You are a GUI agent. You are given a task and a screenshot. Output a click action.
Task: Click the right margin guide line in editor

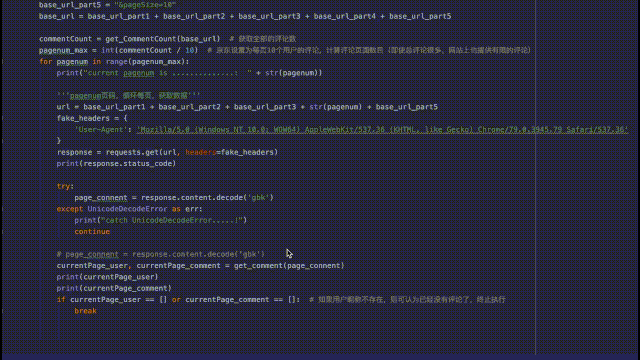coord(536,180)
